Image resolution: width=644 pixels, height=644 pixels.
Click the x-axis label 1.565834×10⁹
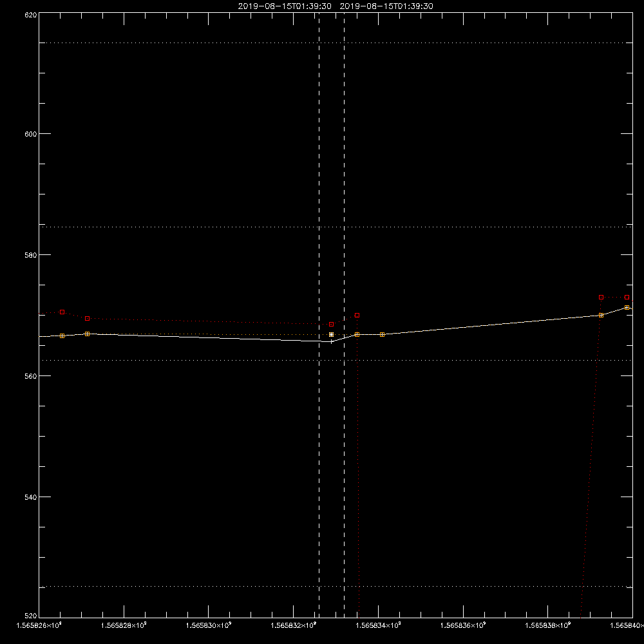point(378,625)
